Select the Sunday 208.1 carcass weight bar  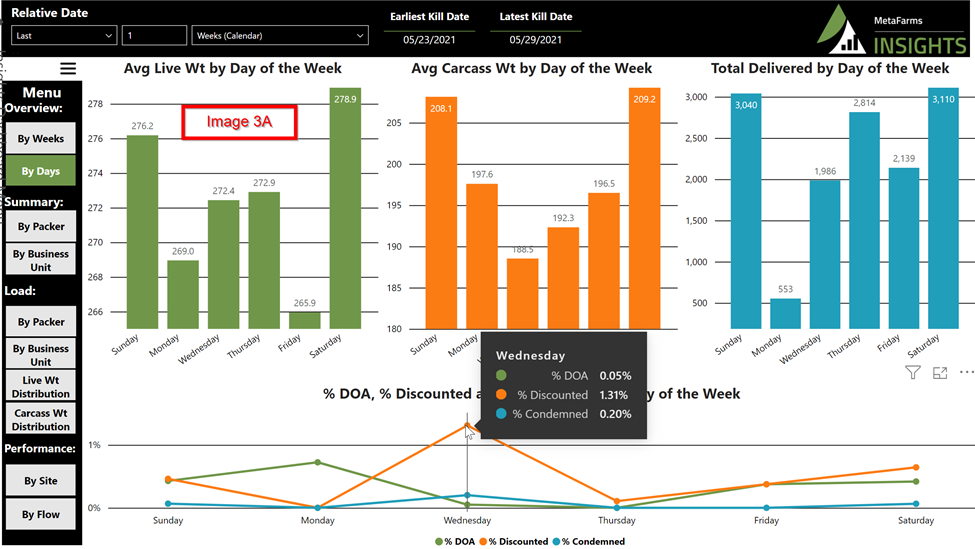point(441,213)
